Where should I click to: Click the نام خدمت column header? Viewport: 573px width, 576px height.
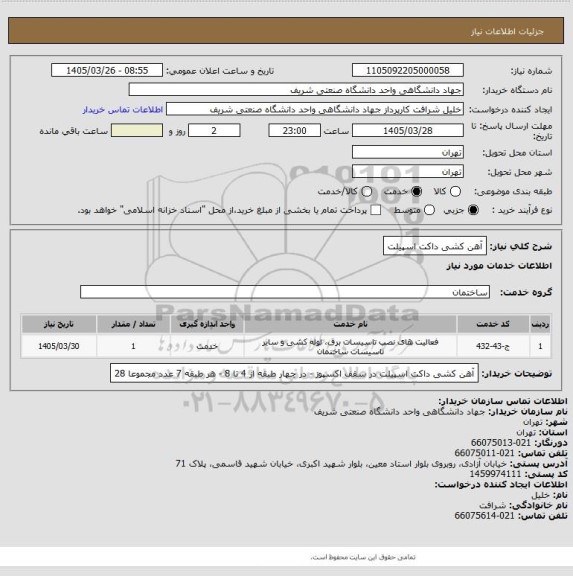coord(350,324)
